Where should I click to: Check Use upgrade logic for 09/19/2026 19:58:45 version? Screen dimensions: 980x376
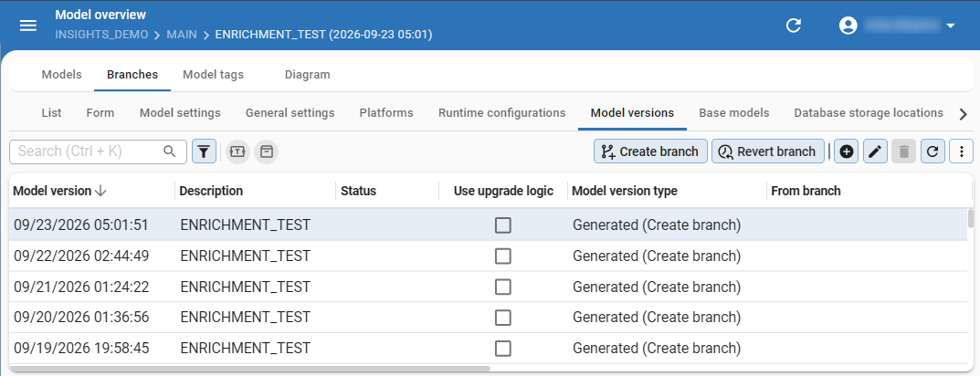click(x=503, y=348)
